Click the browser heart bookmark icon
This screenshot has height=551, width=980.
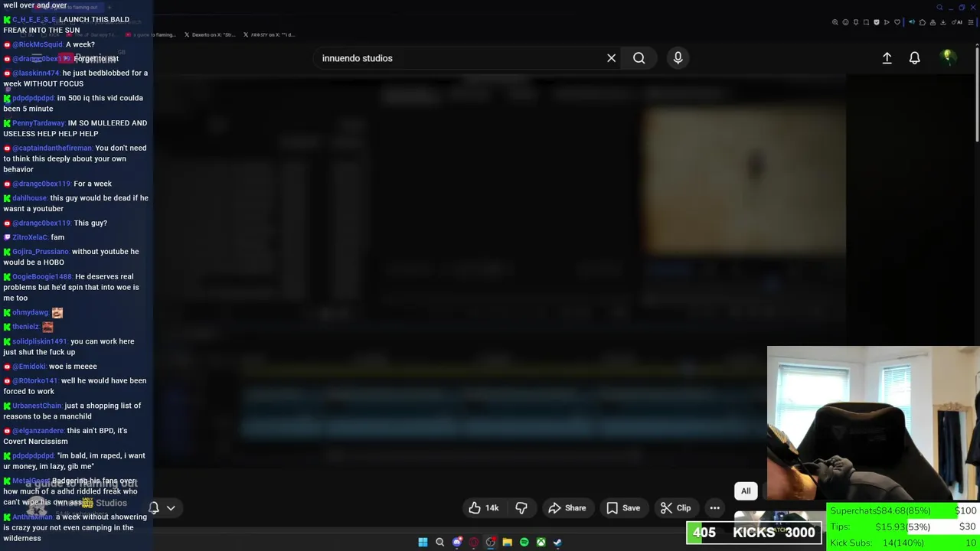tap(897, 22)
